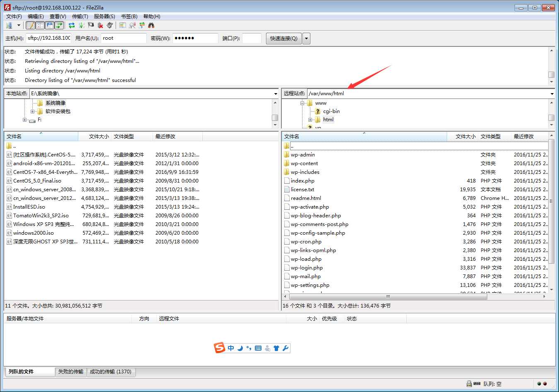Sort the local list by the 文件大小 column

click(x=95, y=137)
